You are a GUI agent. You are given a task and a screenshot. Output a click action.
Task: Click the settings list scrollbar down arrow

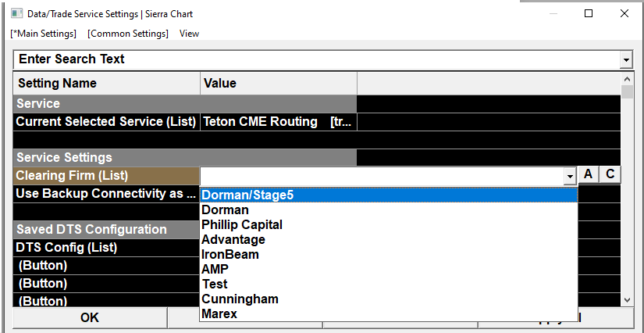[x=627, y=300]
